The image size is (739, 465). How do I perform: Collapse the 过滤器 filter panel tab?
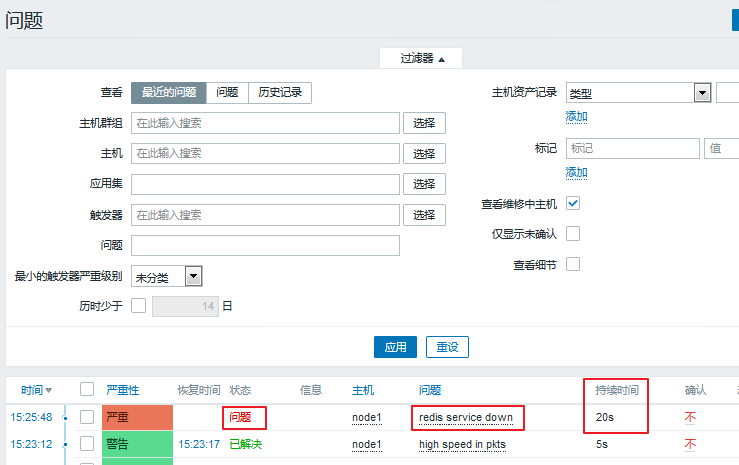click(x=420, y=58)
